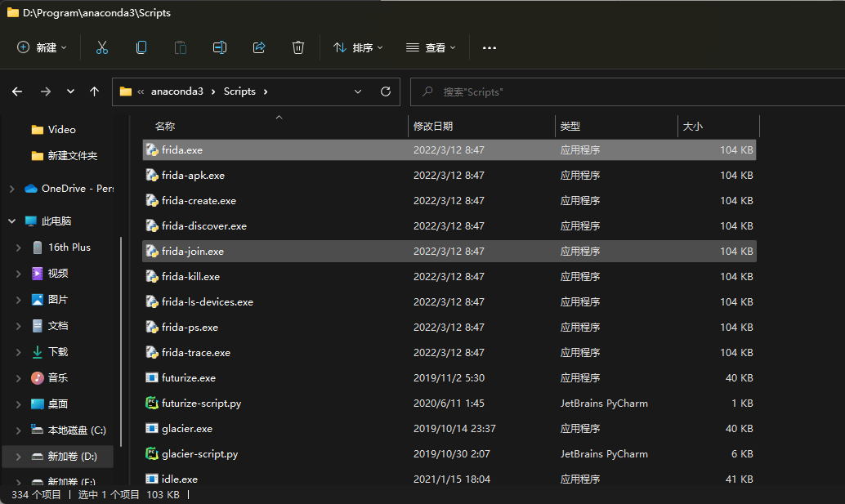Screen dimensions: 845x504
Task: Refresh the Scripts folder view
Action: [x=385, y=91]
